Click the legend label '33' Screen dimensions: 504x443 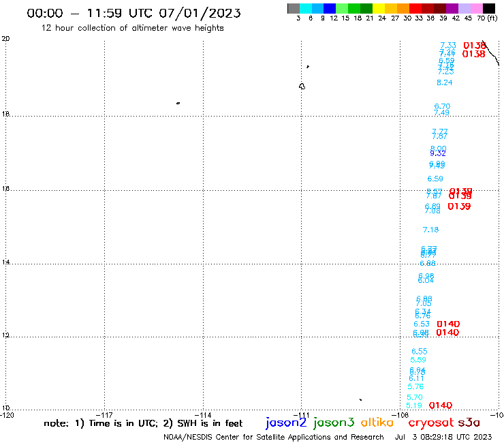point(419,18)
